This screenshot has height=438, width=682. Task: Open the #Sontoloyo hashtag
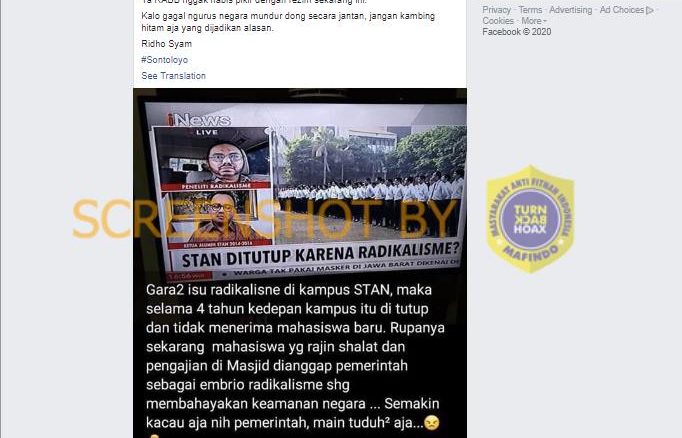[x=164, y=60]
